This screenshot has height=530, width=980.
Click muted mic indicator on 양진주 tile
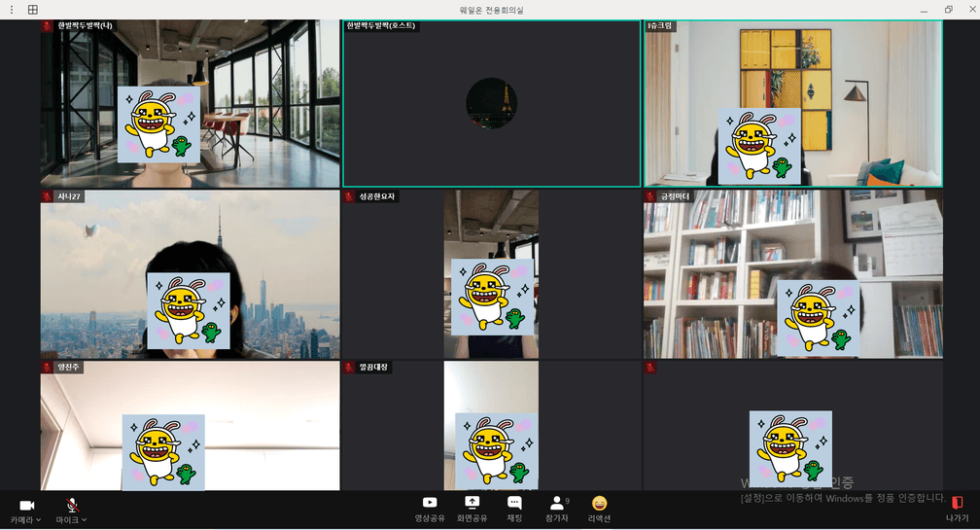[48, 367]
